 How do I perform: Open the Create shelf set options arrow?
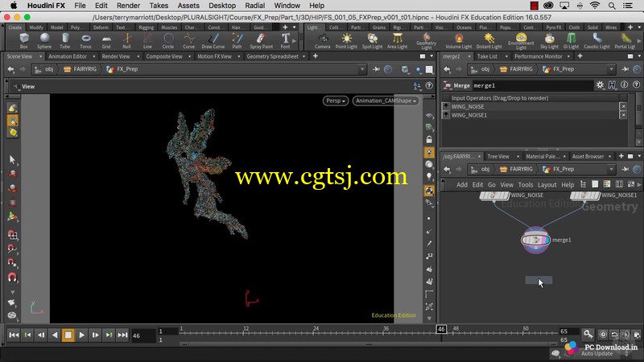[294, 27]
